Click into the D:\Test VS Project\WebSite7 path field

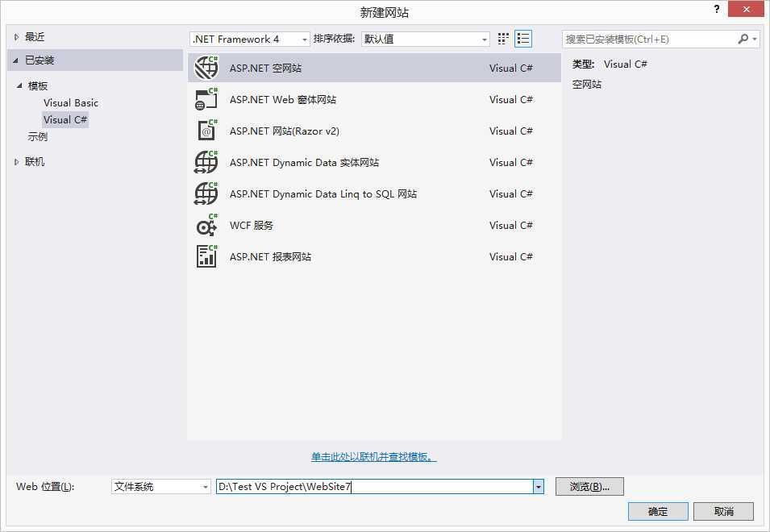(375, 486)
